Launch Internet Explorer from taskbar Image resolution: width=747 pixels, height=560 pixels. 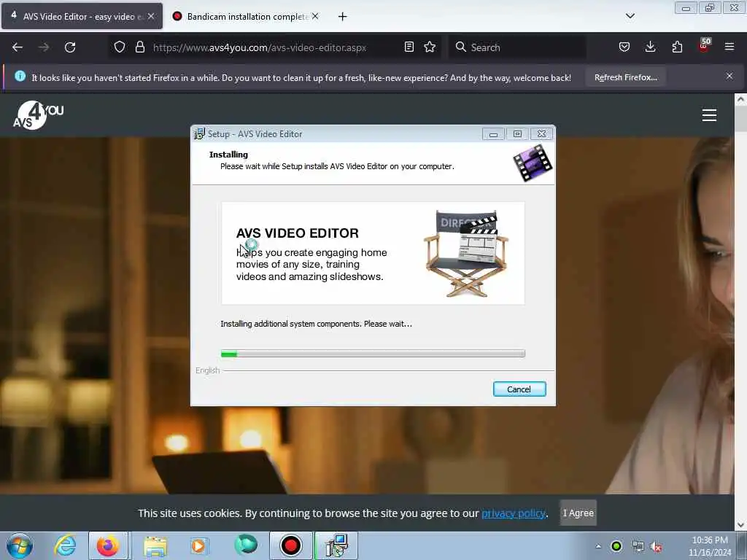coord(65,545)
